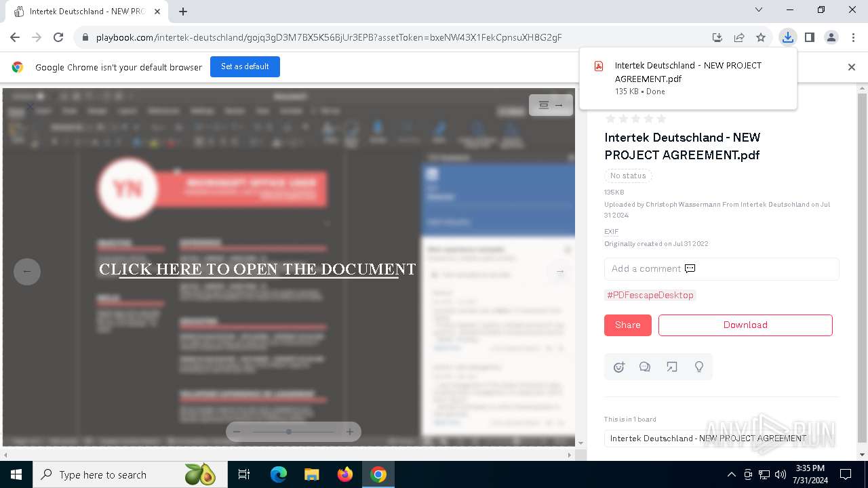
Task: Launch Microsoft Edge from the taskbar
Action: click(279, 474)
